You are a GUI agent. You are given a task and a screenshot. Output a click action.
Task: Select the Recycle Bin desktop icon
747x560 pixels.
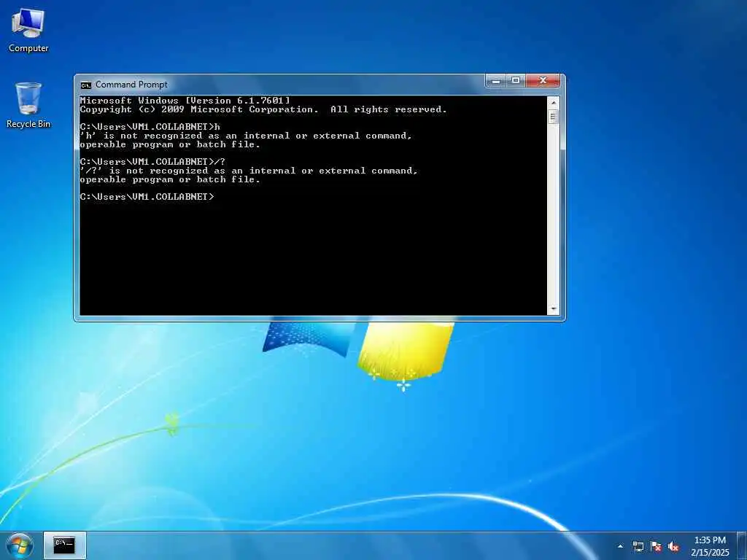28,105
